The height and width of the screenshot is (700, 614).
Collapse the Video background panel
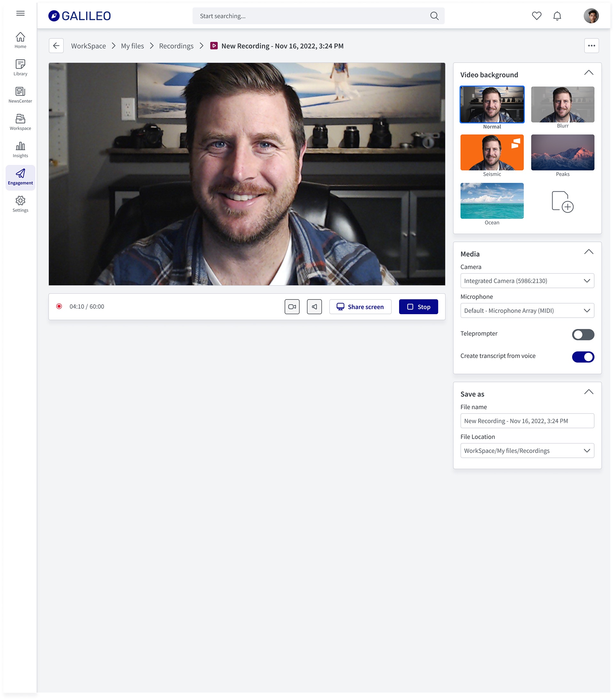(588, 73)
